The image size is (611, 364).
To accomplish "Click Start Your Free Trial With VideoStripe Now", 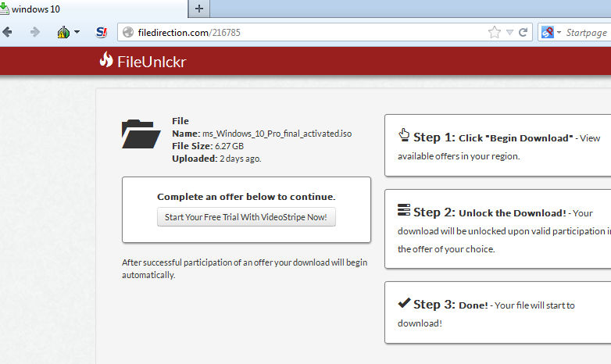I will 246,217.
